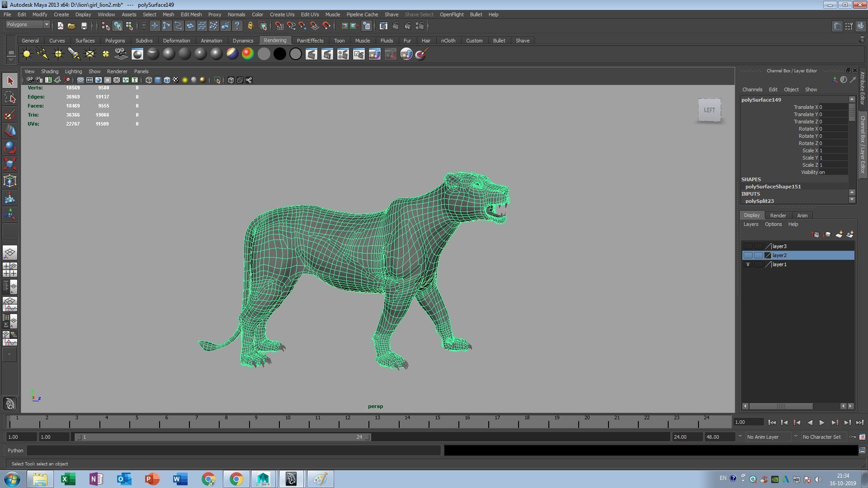868x488 pixels.
Task: Click the Open Scene folder icon
Action: (71, 26)
